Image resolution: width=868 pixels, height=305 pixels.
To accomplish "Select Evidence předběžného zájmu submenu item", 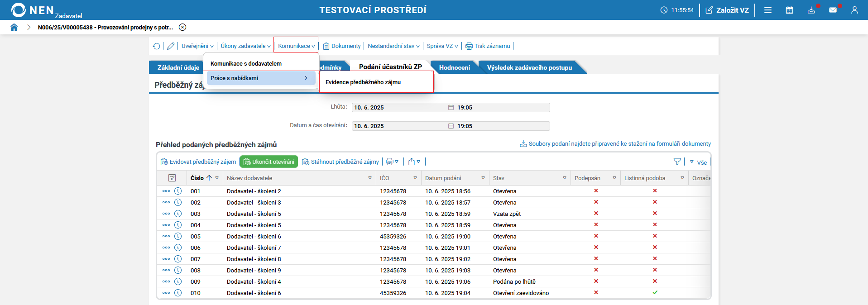I will click(363, 82).
